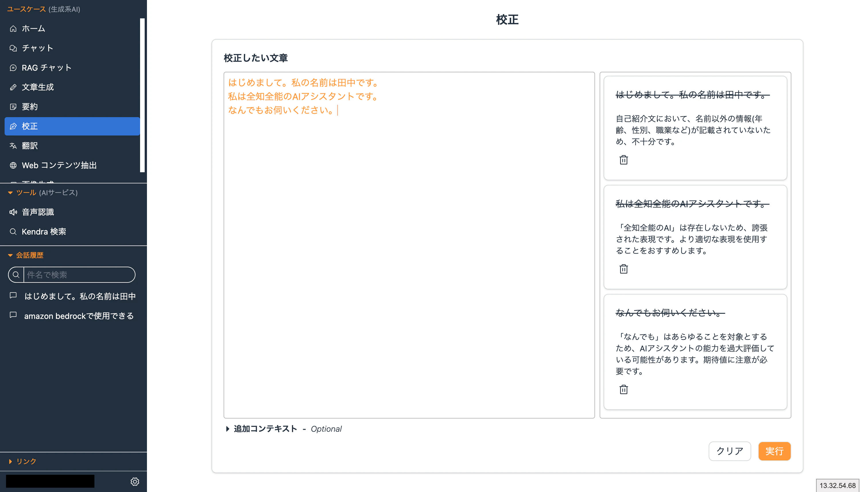Delete the はじめまして correction with trash icon
Viewport: 868px width, 492px height.
pos(623,160)
